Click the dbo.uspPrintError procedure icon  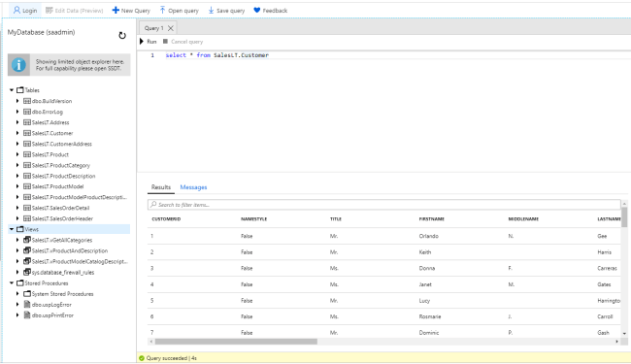tap(27, 314)
